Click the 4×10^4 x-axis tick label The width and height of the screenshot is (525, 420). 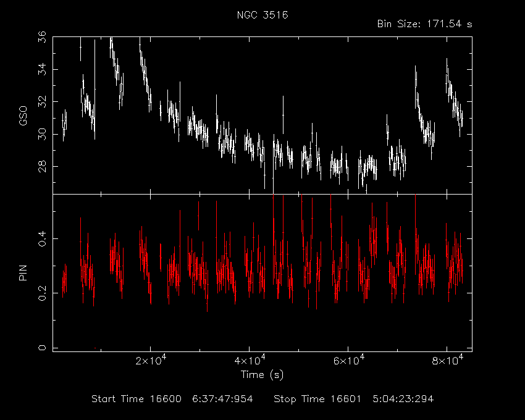pos(249,360)
